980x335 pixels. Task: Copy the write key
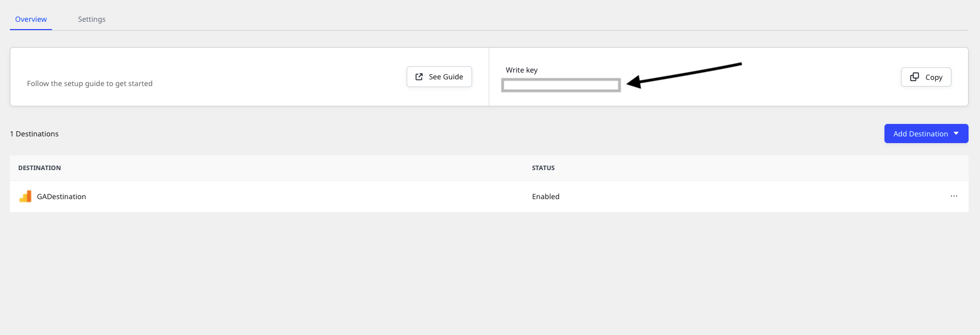tap(926, 77)
